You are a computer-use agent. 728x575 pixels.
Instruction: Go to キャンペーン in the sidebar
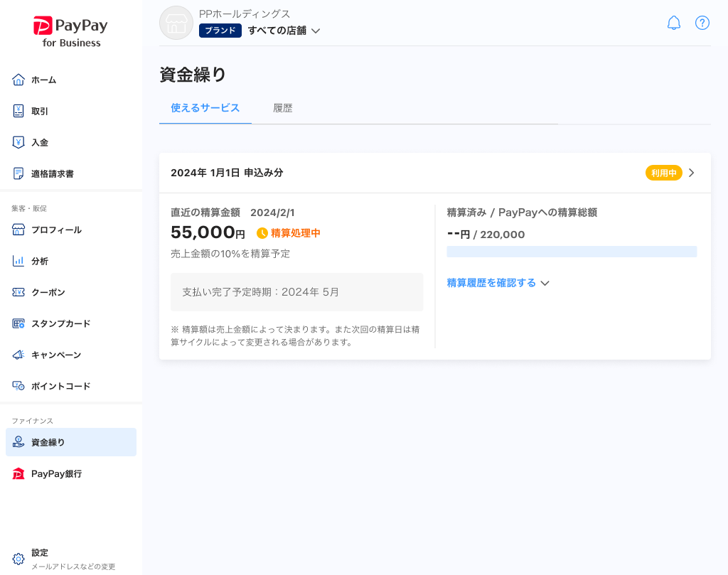(71, 355)
